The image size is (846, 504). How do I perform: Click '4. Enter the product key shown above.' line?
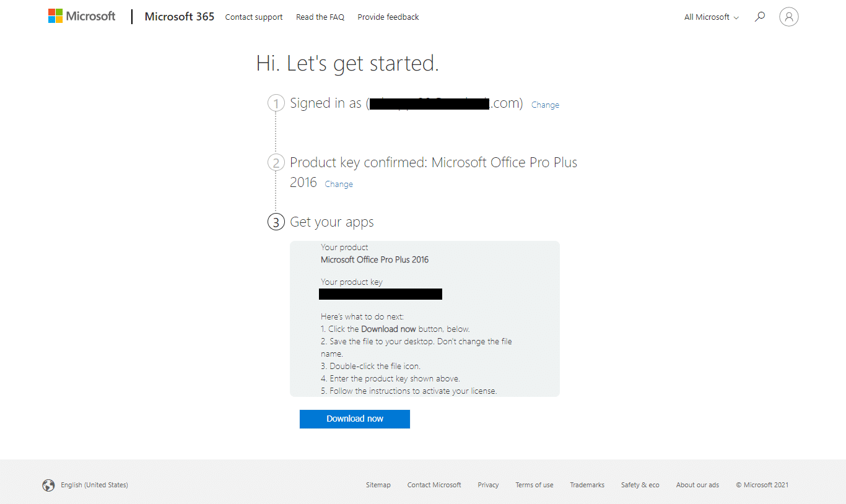pos(390,379)
